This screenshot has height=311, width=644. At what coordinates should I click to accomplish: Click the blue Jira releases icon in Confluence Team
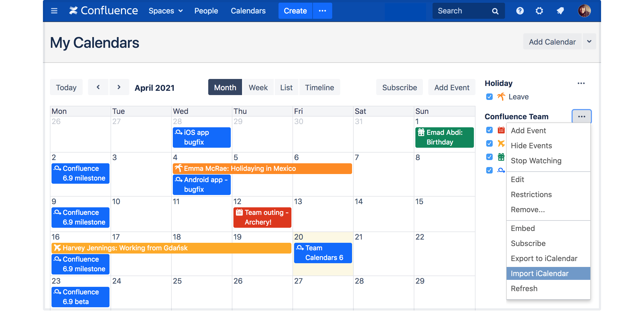tap(501, 170)
